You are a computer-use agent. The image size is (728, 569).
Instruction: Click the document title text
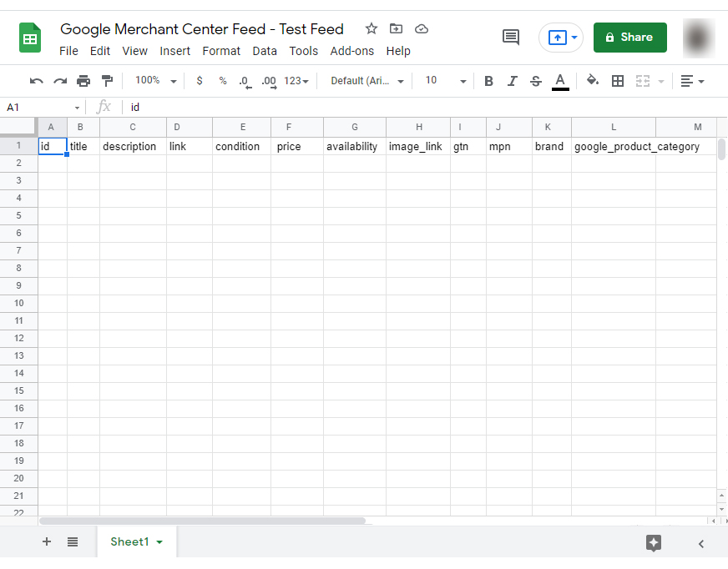[202, 28]
